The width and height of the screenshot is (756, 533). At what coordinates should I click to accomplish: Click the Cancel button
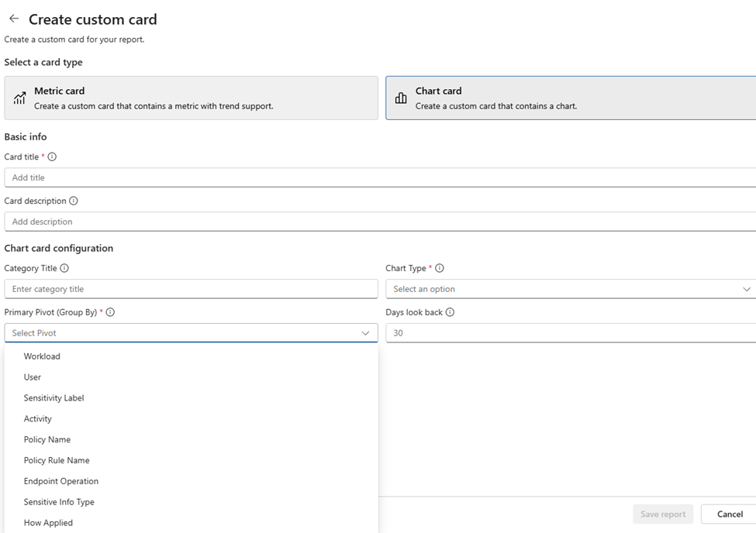(x=729, y=514)
